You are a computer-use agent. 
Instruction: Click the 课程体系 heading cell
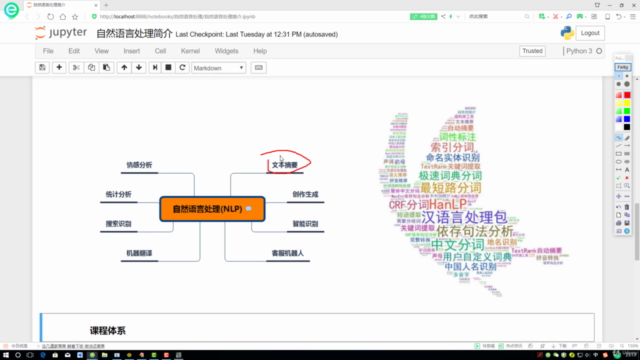317,327
